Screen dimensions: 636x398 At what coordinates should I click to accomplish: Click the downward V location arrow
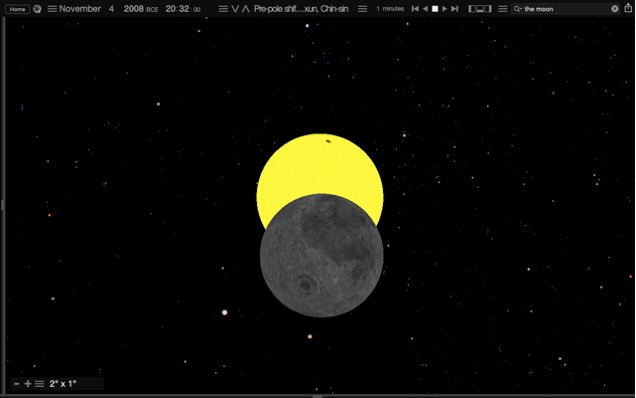pyautogui.click(x=235, y=9)
